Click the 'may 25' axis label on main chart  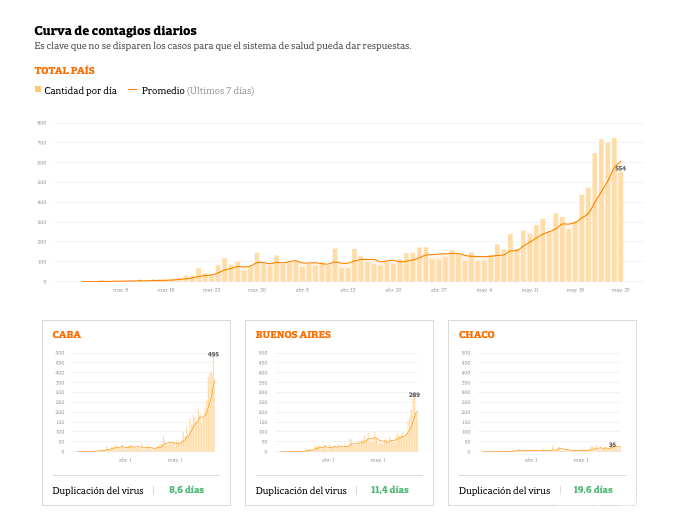620,290
